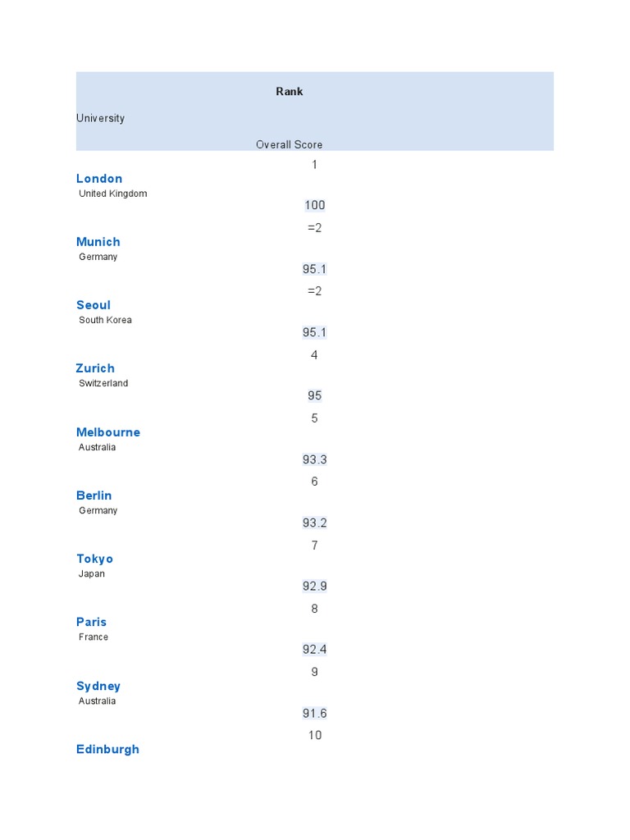Click the Edinburgh link
This screenshot has width=630, height=840.
(107, 749)
